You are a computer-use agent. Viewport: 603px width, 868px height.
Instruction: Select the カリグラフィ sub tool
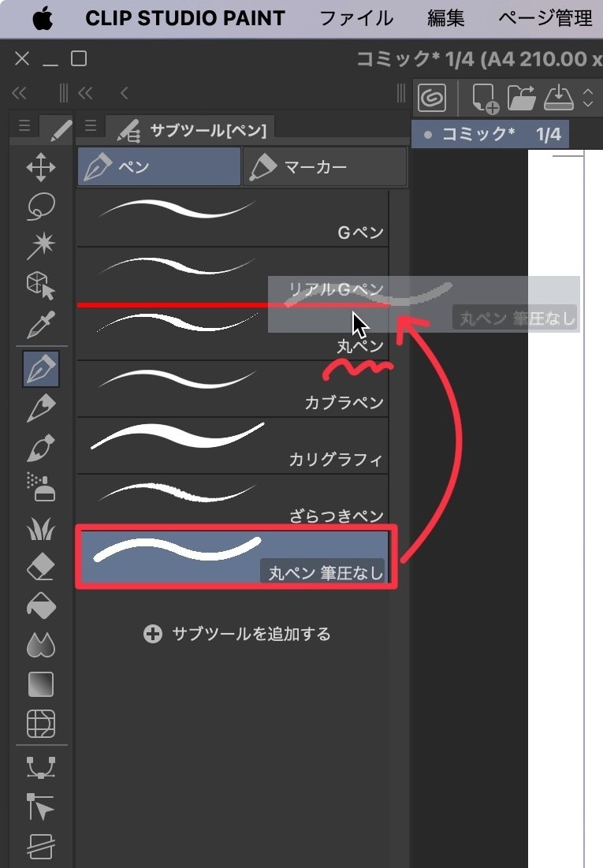coord(233,446)
